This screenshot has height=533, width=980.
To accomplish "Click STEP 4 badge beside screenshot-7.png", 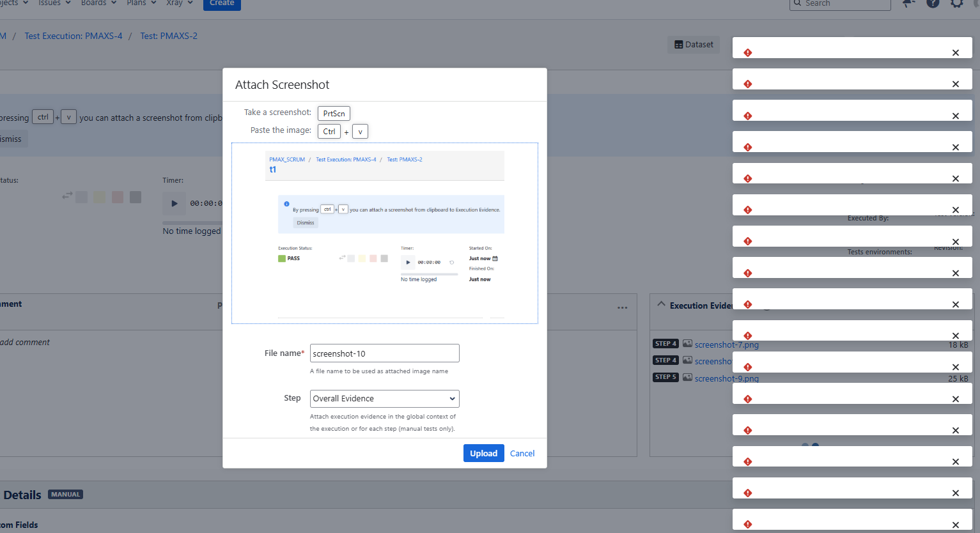I will (x=665, y=344).
